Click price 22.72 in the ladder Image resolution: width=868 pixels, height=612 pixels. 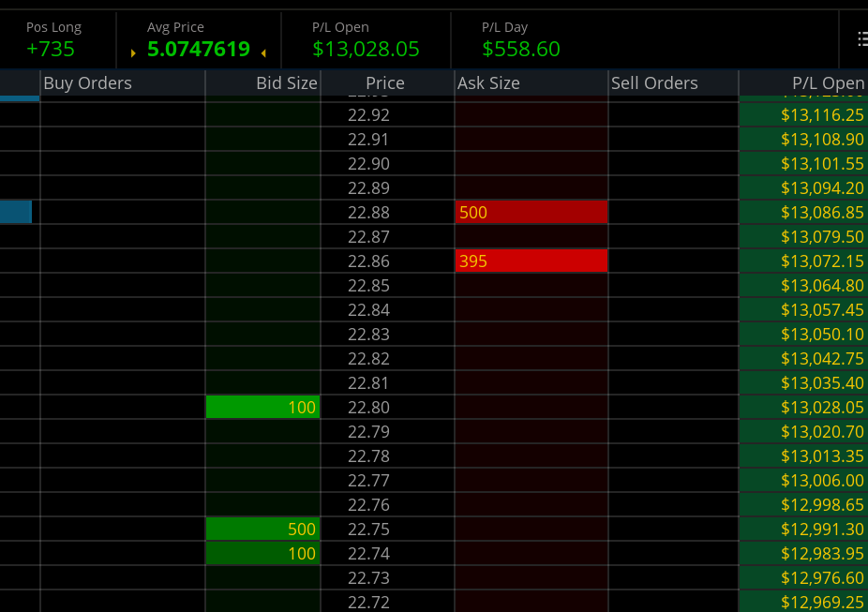[368, 602]
